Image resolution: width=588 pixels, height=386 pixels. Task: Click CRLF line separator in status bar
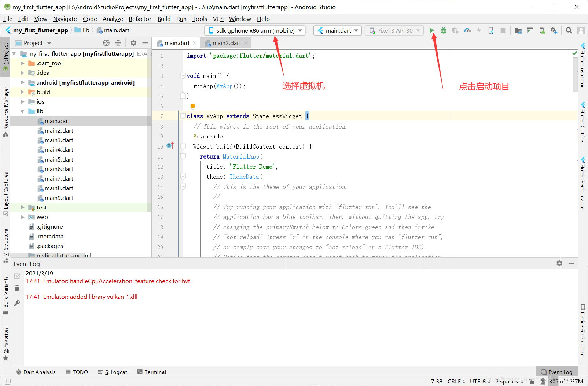pos(456,381)
